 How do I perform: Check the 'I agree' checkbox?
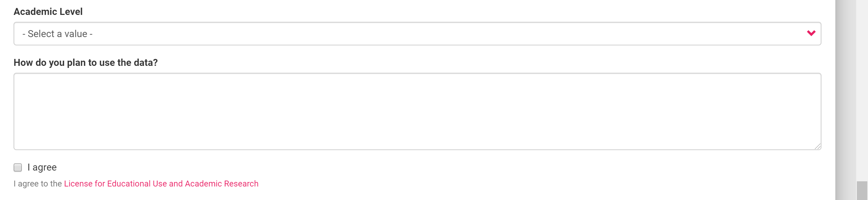click(x=18, y=167)
